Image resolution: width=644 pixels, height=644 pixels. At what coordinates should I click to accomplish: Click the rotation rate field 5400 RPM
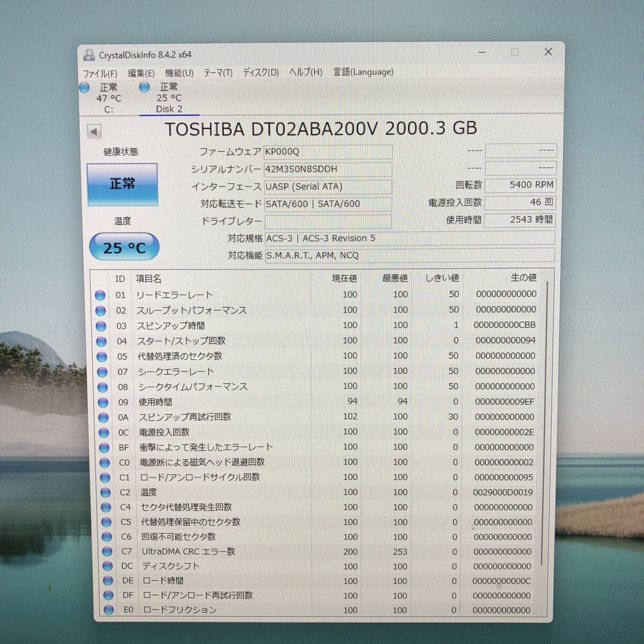[519, 185]
